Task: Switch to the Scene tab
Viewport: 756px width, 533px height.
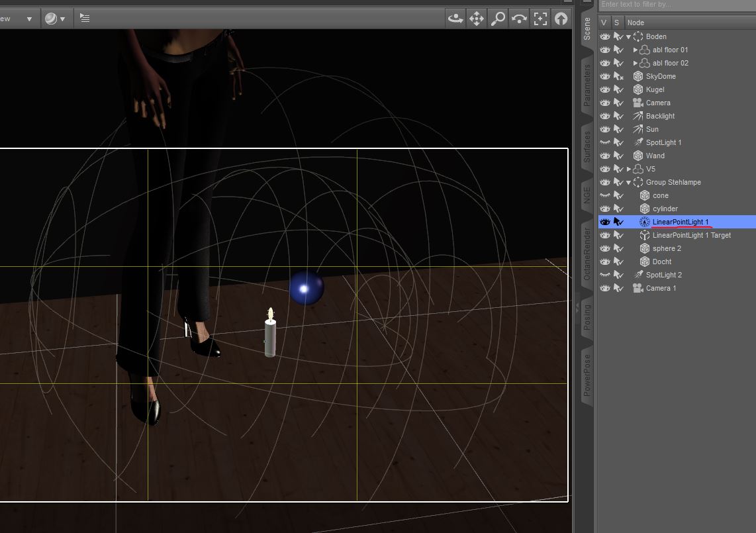Action: (587, 28)
